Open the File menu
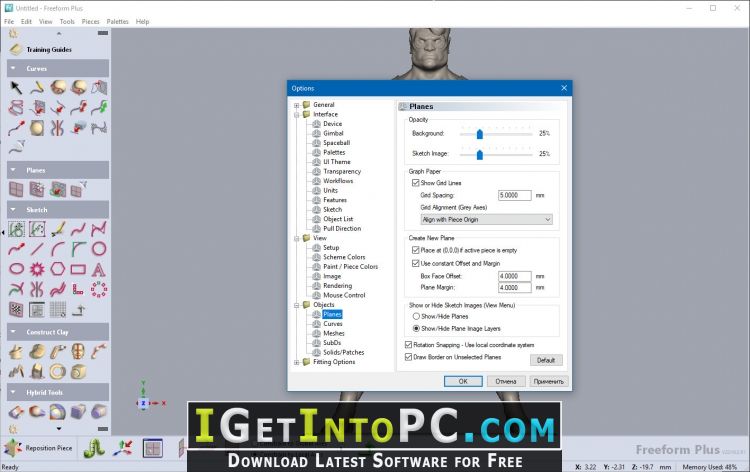The width and height of the screenshot is (750, 472). 9,22
